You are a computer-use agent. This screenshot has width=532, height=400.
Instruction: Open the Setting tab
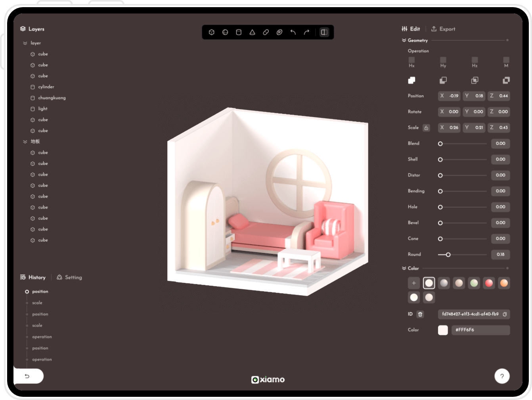[x=69, y=277]
